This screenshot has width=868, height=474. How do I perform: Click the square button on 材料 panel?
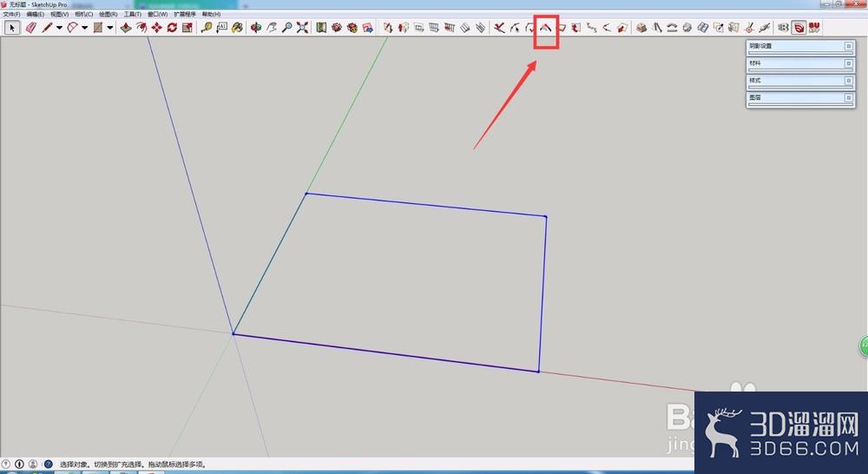click(x=848, y=63)
